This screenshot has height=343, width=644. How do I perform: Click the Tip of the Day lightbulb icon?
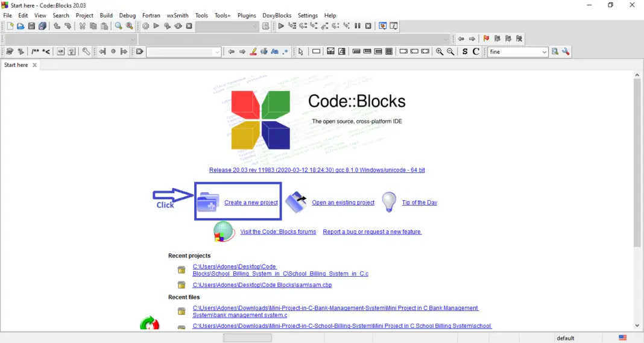(x=390, y=202)
